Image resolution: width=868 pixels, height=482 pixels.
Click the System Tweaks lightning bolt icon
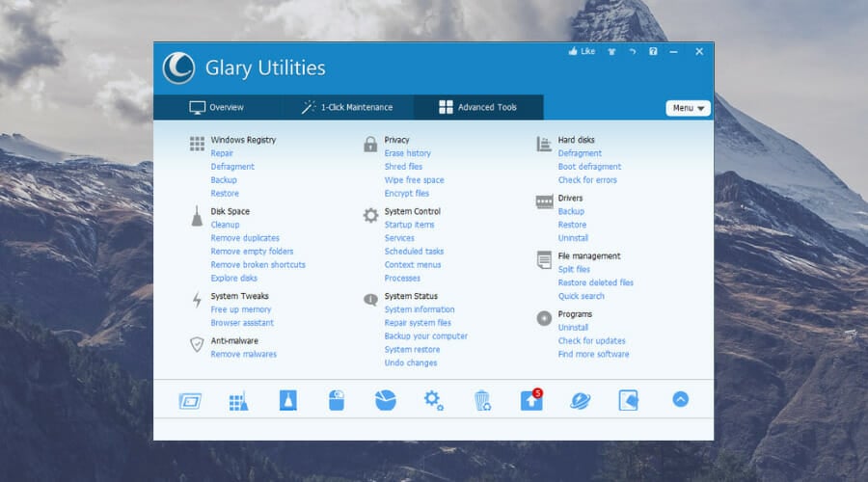197,300
